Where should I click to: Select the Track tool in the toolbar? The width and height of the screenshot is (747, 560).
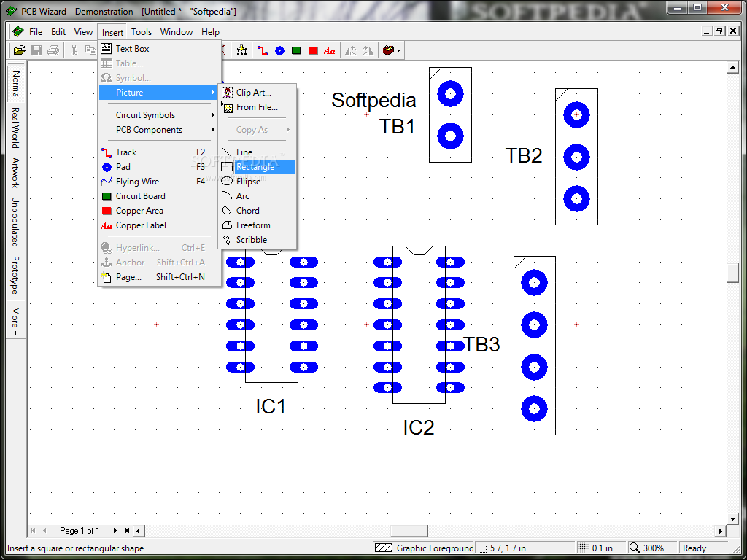tap(263, 50)
